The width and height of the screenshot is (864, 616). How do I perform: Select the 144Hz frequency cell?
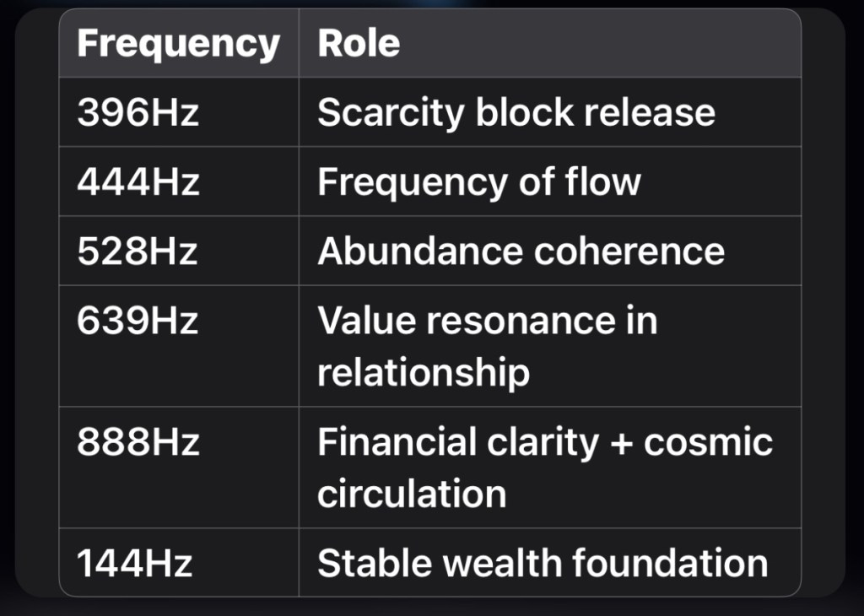pyautogui.click(x=135, y=563)
